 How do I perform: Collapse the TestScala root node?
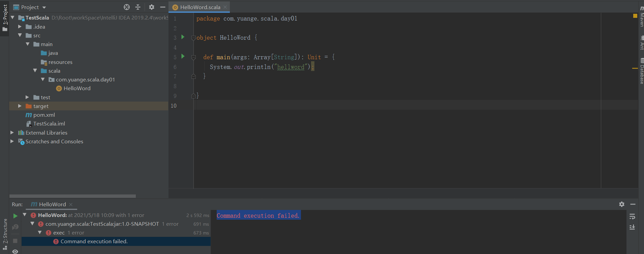tap(12, 17)
